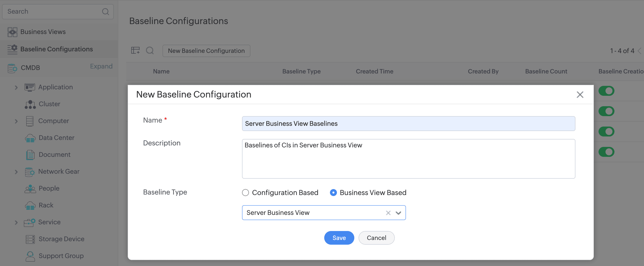Image resolution: width=644 pixels, height=266 pixels.
Task: Toggle the first row's baseline creation switch
Action: click(x=606, y=91)
